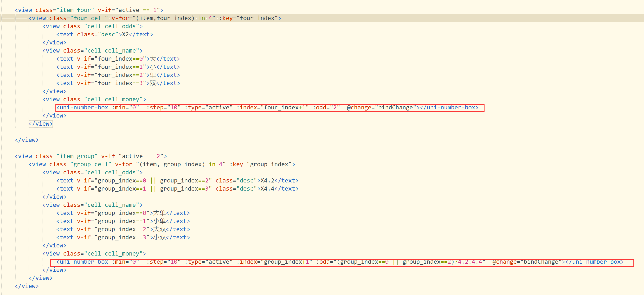
Task: Click the group_index==1 line showing 小单
Action: pos(123,221)
